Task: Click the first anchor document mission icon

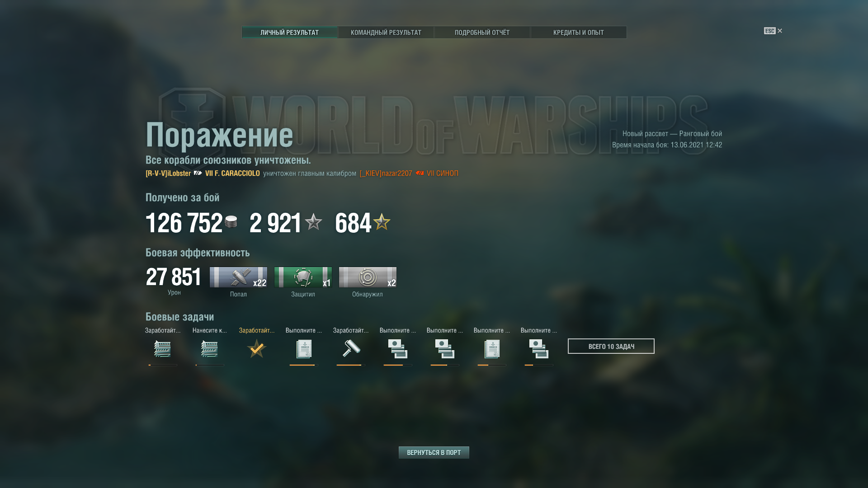Action: click(x=304, y=349)
